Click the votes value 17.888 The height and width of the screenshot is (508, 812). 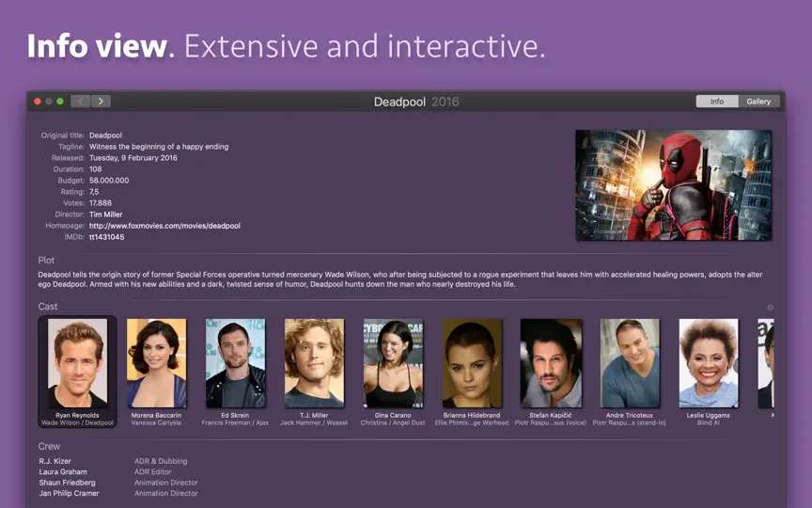coord(100,202)
